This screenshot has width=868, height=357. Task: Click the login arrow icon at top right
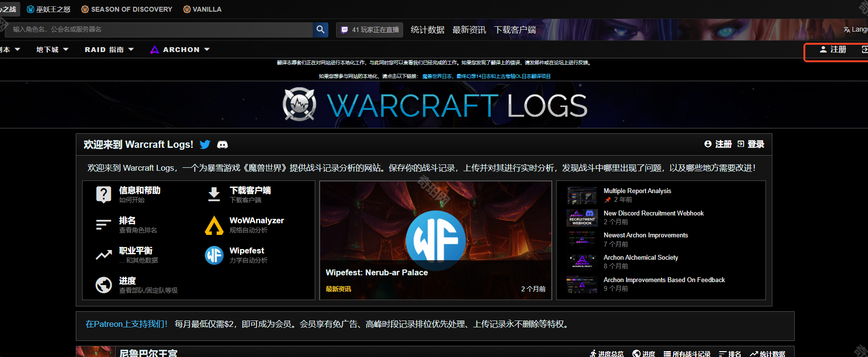tap(865, 50)
